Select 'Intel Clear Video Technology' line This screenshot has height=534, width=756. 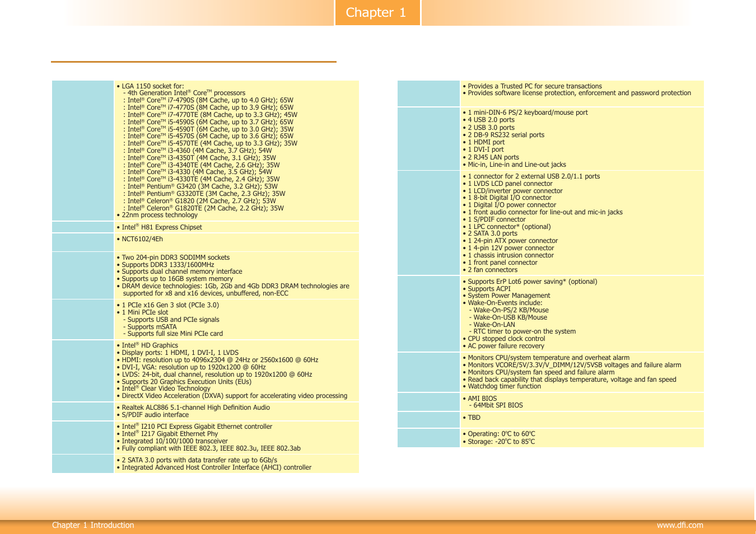tap(164, 388)
